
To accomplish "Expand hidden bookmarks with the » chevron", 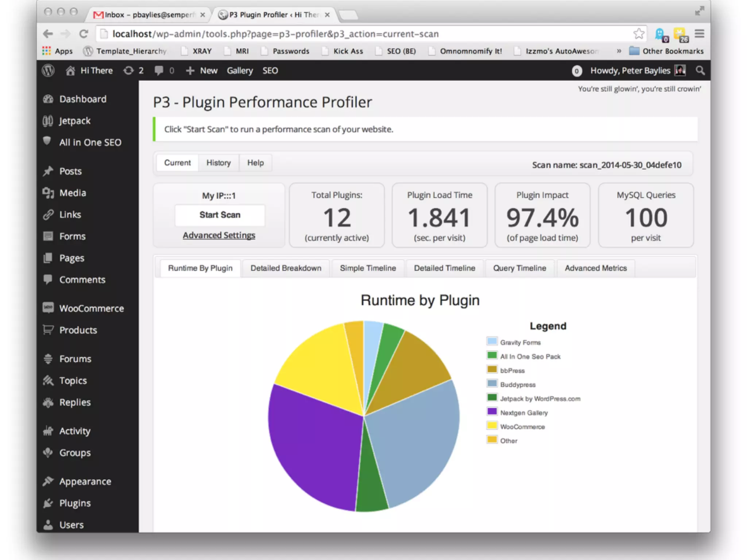I will [x=619, y=51].
